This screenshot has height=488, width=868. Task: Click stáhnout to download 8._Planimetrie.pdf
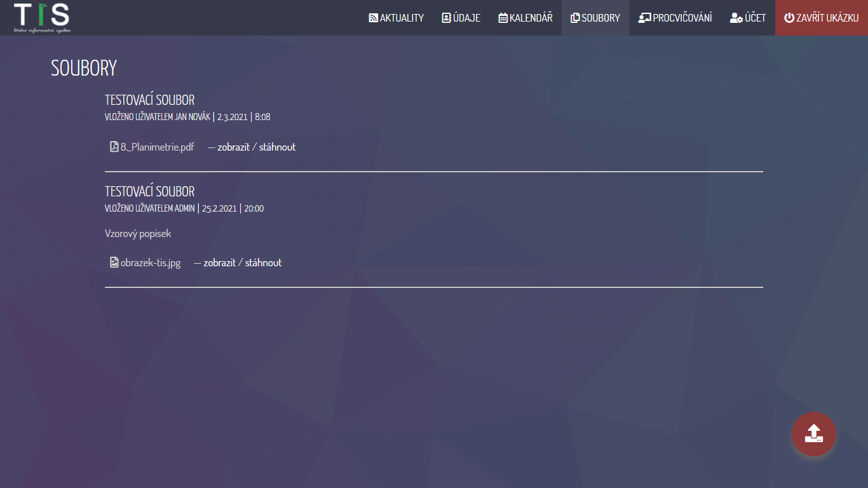coord(277,147)
